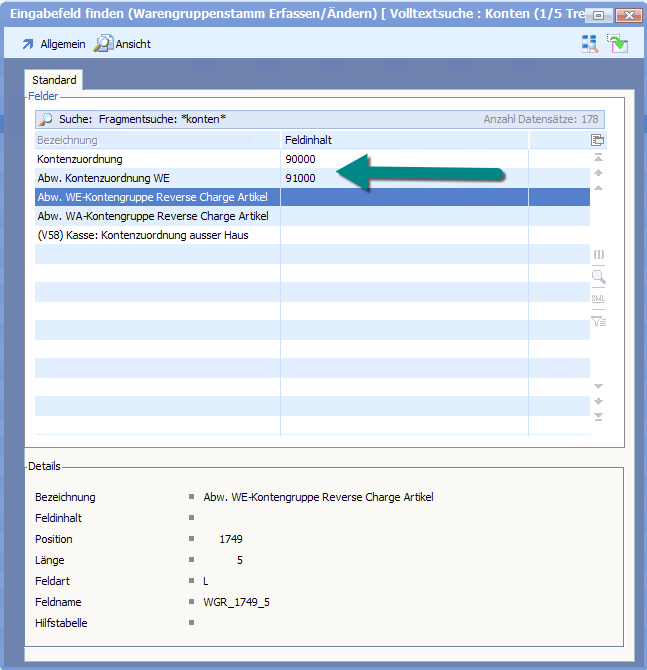
Task: Switch to the Standard tab
Action: pyautogui.click(x=54, y=80)
